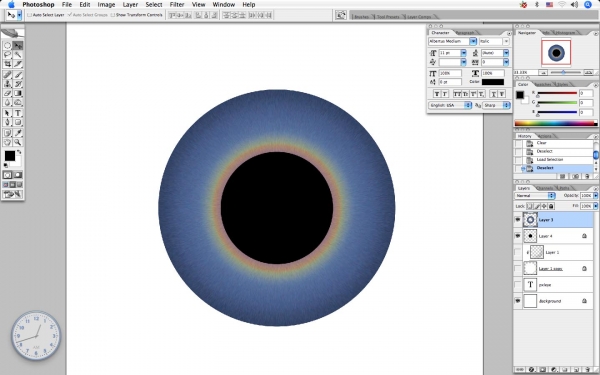The height and width of the screenshot is (375, 600).
Task: Open the Layer menu
Action: [130, 5]
